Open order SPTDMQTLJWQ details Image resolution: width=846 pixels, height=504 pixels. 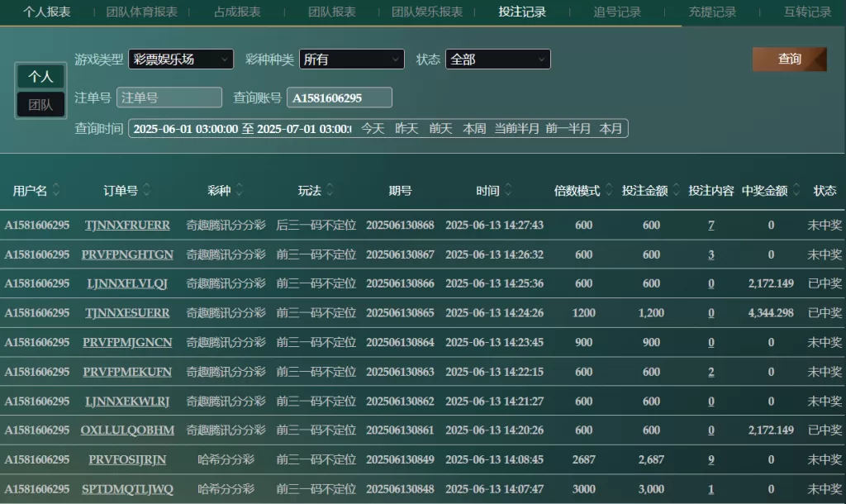127,489
